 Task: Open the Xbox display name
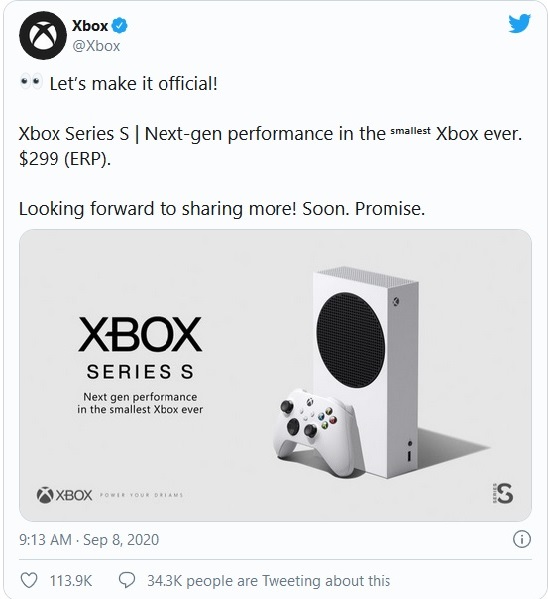coord(90,26)
